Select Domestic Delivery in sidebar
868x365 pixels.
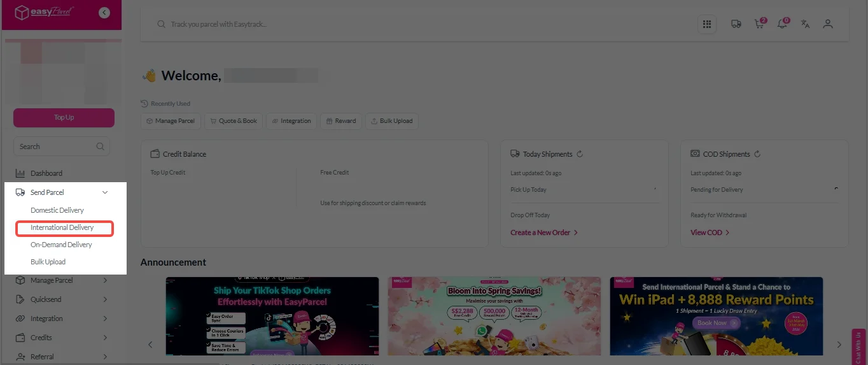point(57,210)
